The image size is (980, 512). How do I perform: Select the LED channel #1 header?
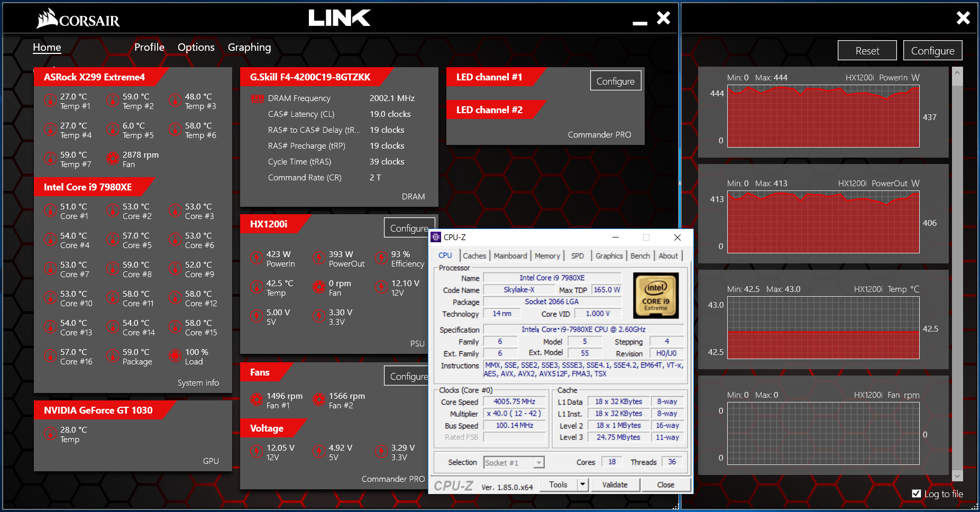coord(496,77)
